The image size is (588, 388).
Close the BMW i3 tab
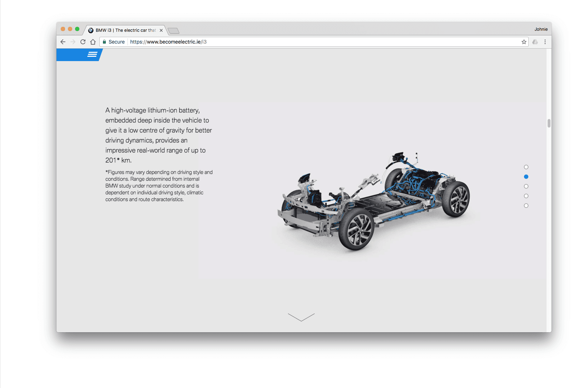(161, 30)
